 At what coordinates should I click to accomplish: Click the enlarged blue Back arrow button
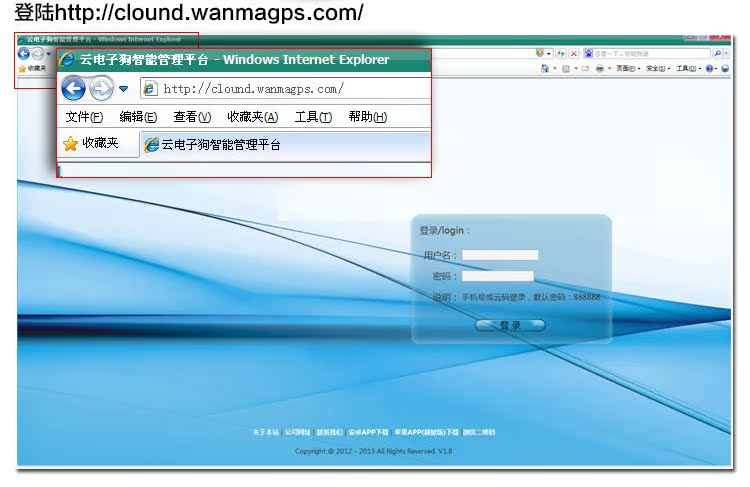(x=73, y=88)
